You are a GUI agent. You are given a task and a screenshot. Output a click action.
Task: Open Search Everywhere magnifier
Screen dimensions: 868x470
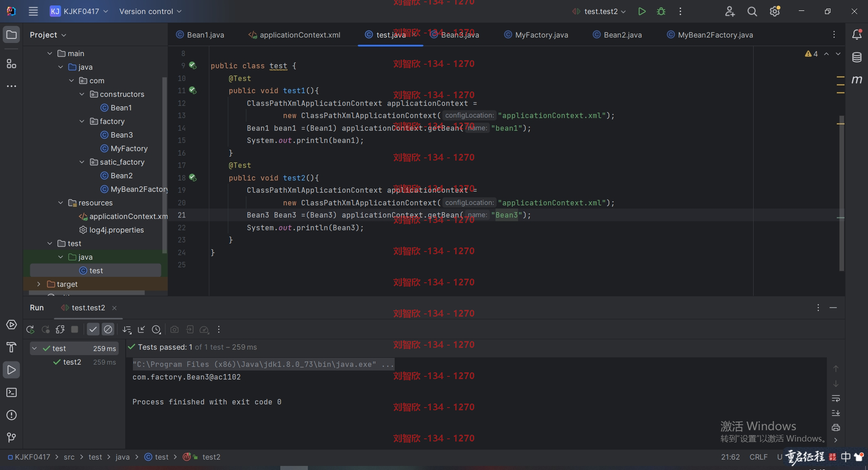pos(752,11)
